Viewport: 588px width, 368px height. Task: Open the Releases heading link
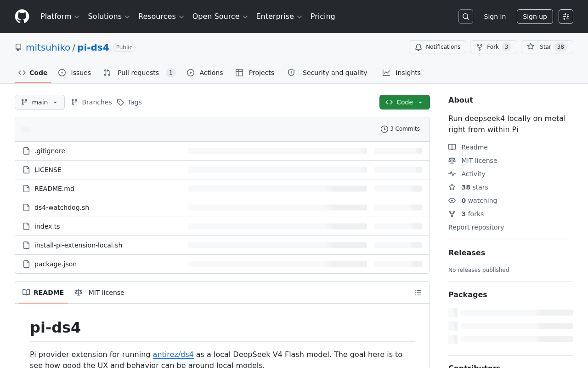[467, 253]
